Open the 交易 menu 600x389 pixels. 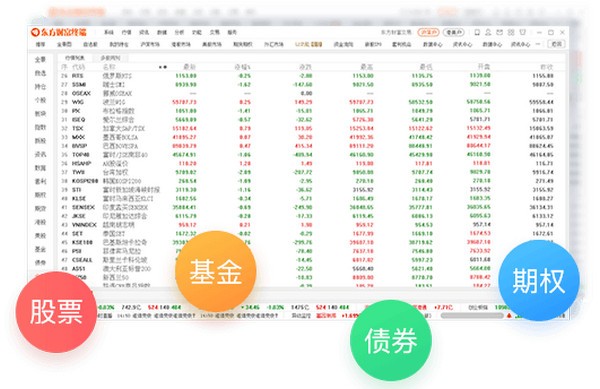215,33
